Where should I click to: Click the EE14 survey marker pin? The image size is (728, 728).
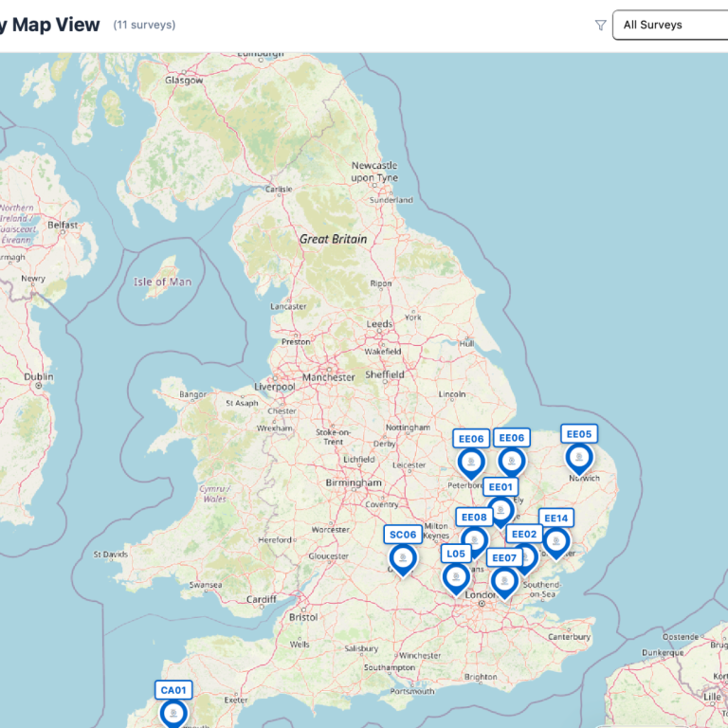coord(555,542)
